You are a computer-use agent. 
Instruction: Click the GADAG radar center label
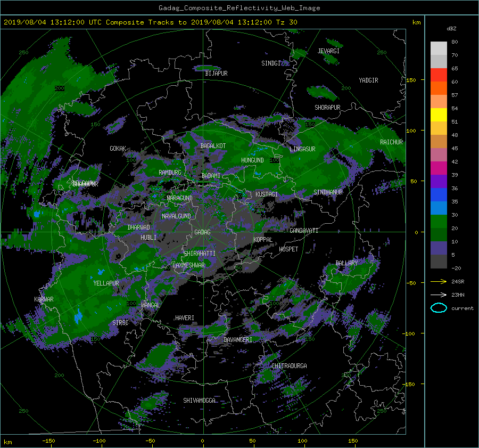(202, 232)
